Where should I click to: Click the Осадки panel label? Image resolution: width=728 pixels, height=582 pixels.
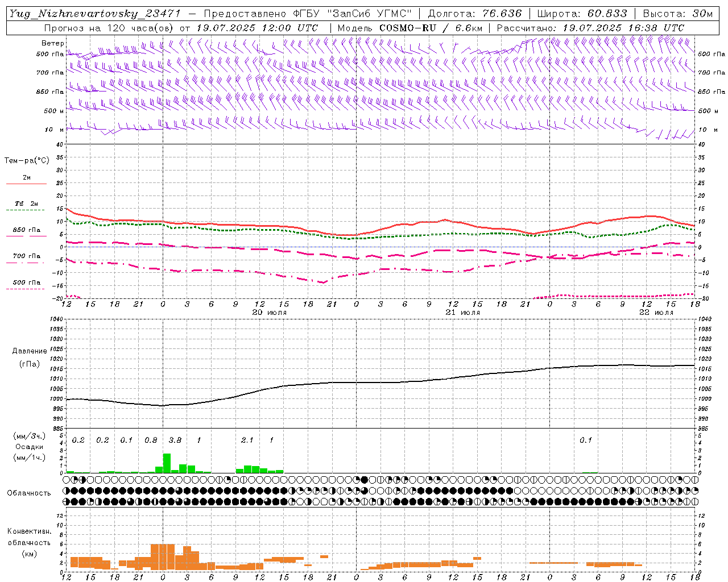(29, 447)
